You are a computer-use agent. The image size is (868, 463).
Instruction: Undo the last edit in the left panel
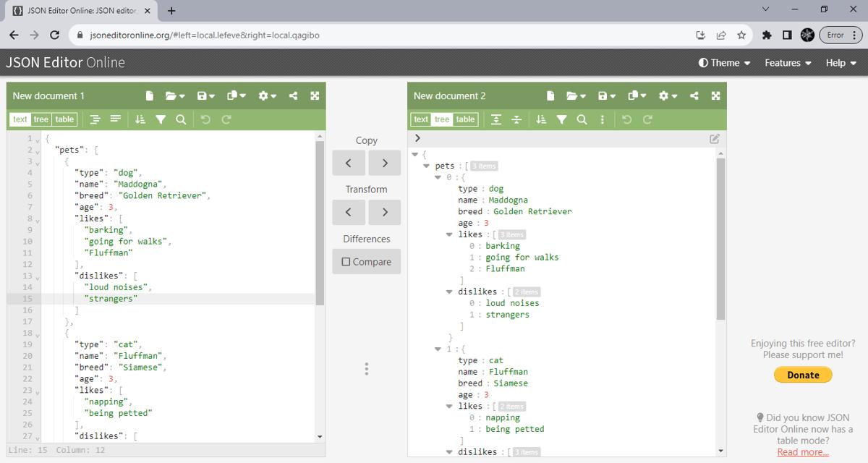[206, 119]
